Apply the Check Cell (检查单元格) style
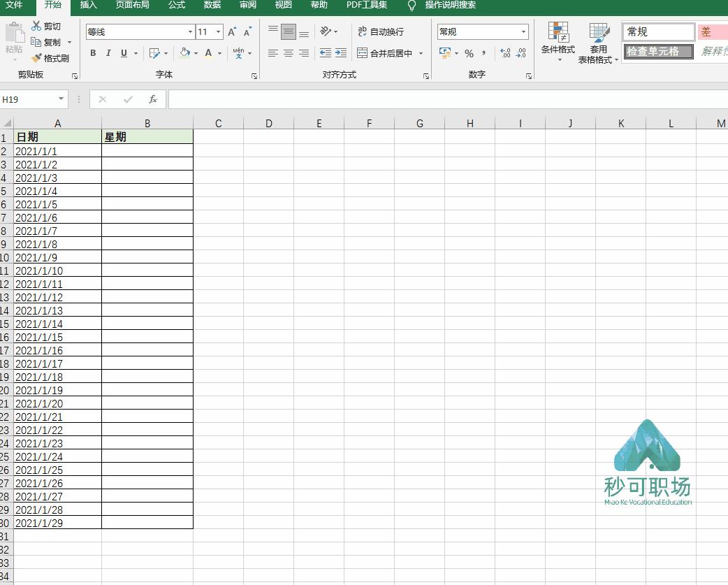Image resolution: width=728 pixels, height=585 pixels. [x=657, y=52]
